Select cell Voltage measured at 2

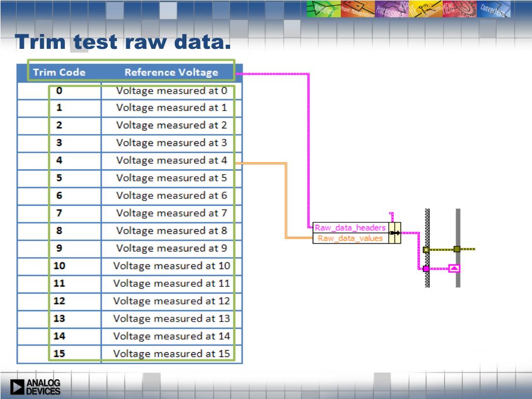pos(171,126)
